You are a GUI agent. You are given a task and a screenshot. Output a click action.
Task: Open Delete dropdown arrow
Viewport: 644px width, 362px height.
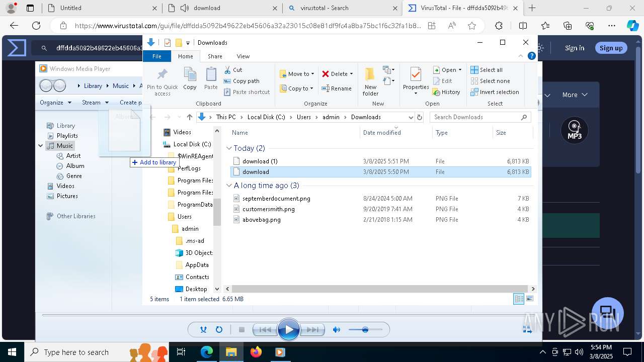coord(351,74)
